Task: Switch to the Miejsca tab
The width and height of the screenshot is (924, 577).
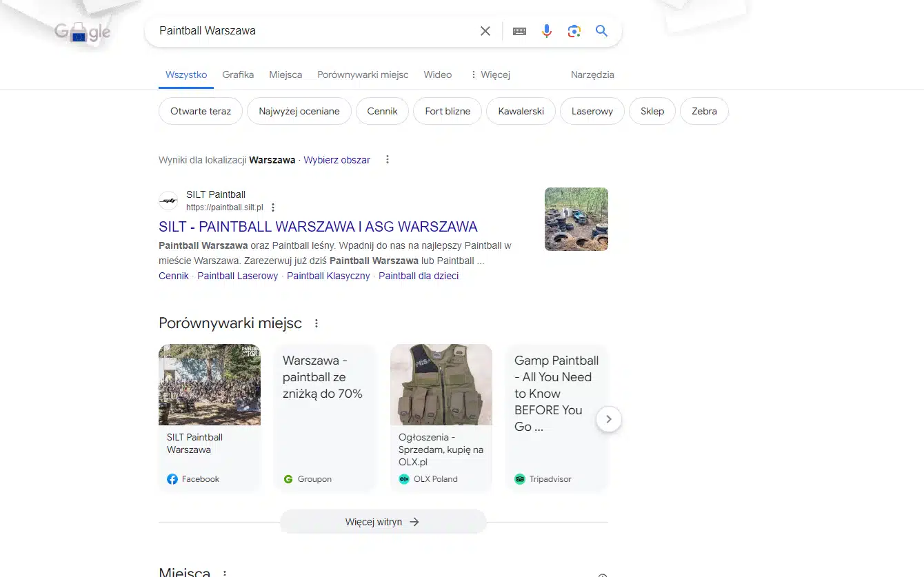Action: click(285, 74)
